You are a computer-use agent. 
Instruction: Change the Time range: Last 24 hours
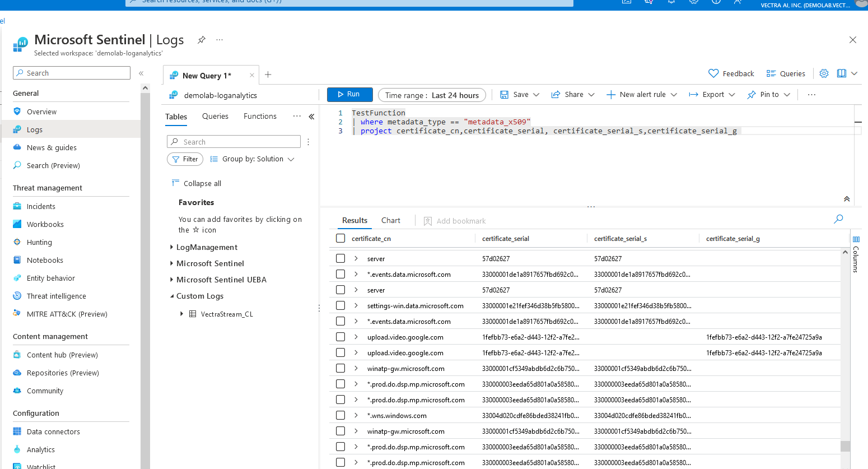coord(432,95)
